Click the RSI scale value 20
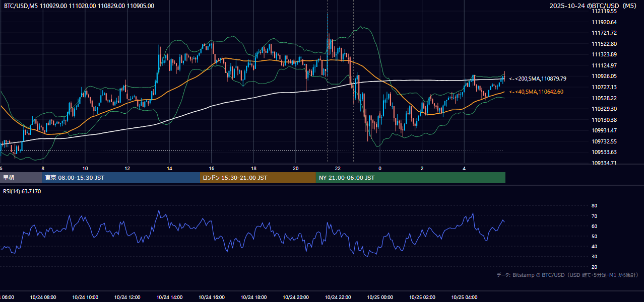Image resolution: width=644 pixels, height=302 pixels. point(594,267)
